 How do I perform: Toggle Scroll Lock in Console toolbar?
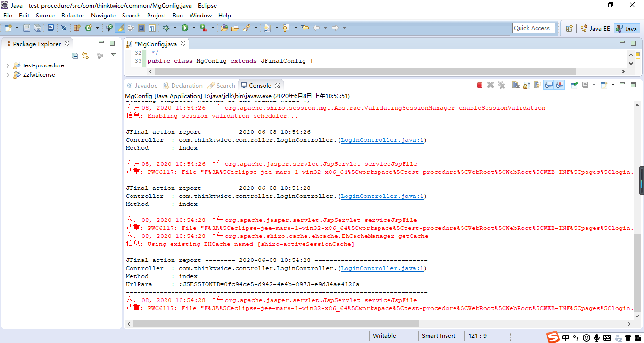tap(527, 85)
